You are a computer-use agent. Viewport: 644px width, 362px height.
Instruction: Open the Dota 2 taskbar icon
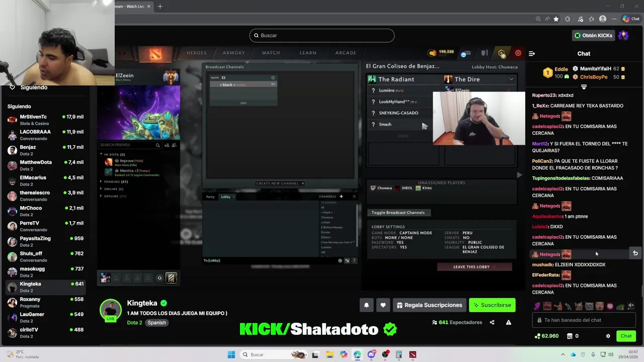coord(413,354)
